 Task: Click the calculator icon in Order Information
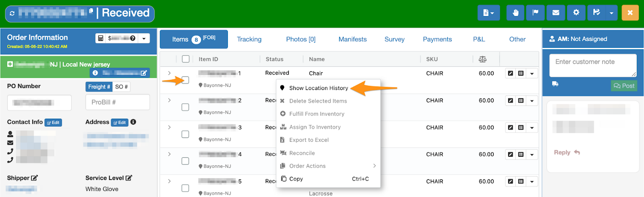pyautogui.click(x=101, y=38)
